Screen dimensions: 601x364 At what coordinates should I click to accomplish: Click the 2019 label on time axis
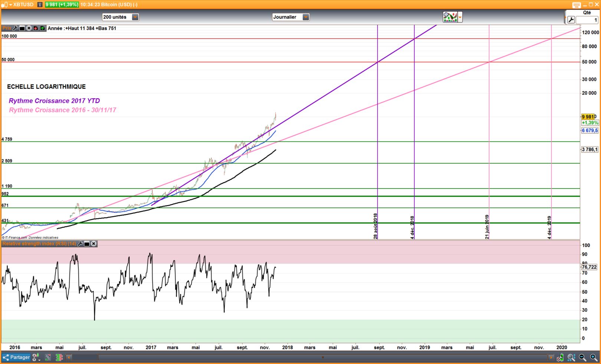[425, 347]
